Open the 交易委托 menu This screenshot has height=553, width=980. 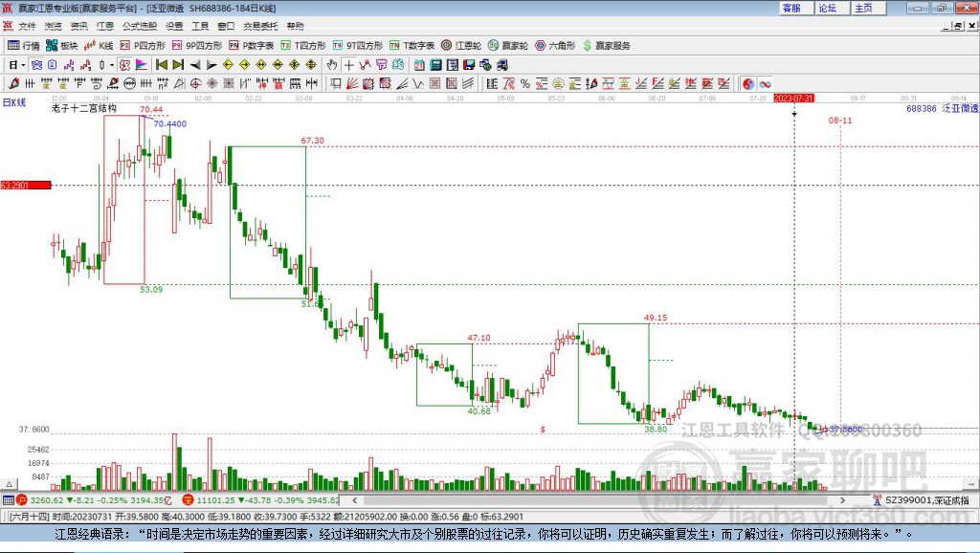(x=260, y=26)
